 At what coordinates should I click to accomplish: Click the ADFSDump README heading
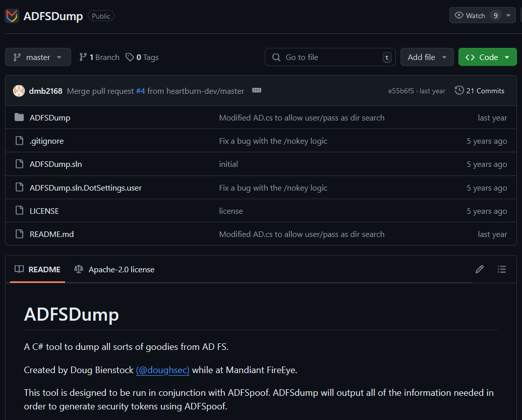tap(71, 314)
